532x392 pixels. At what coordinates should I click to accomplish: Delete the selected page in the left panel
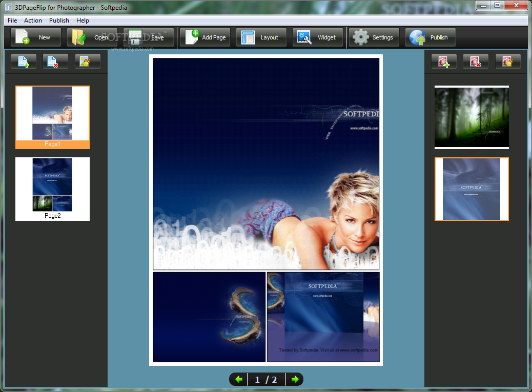55,61
